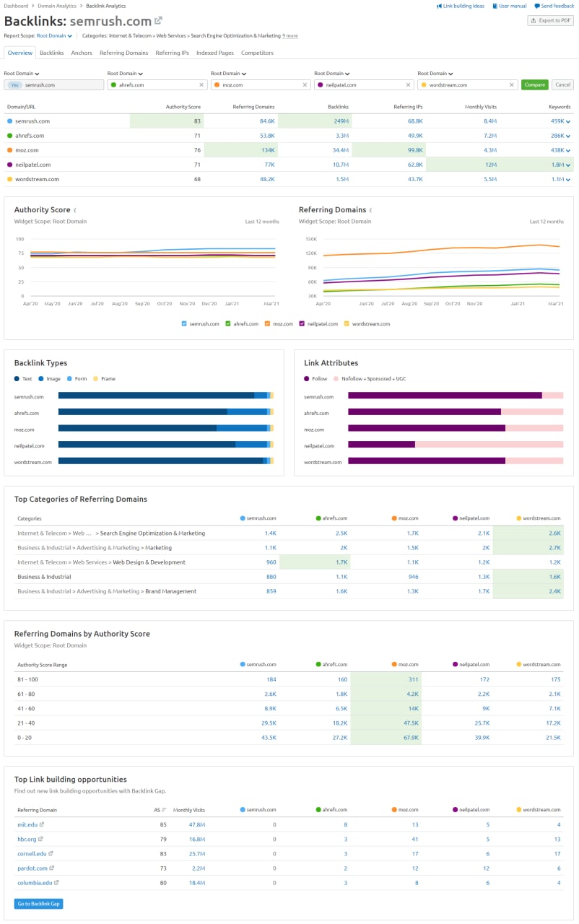
Task: Open Root Domain dropdown above wordstream.com field
Action: 435,73
